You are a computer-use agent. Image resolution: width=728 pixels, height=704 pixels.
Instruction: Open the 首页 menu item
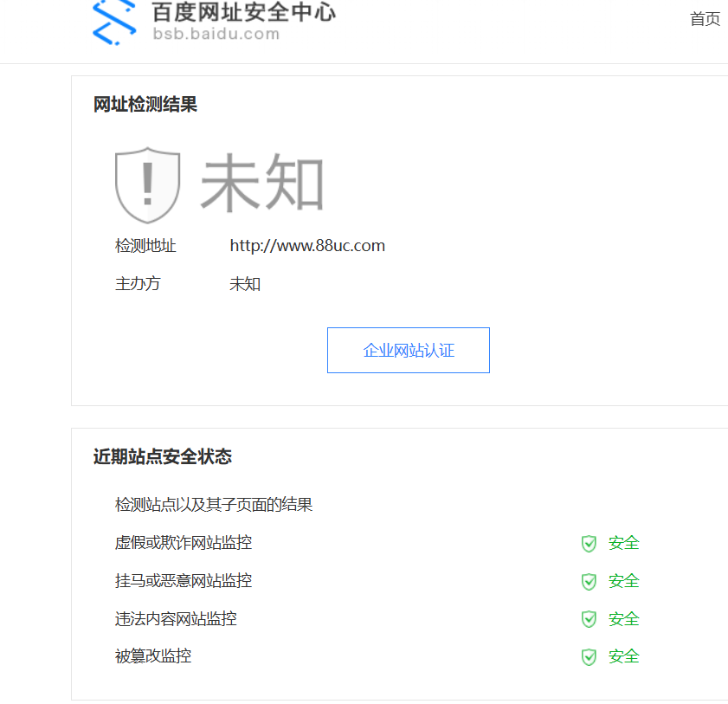705,19
